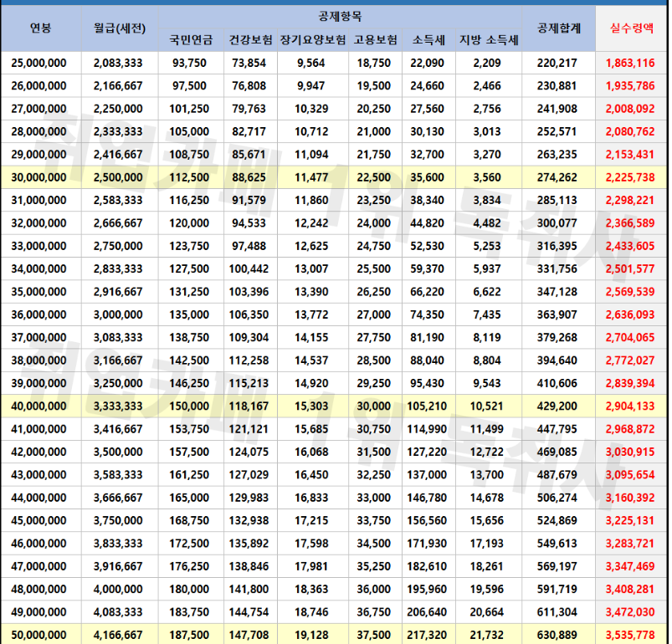
Task: Click health insurance value 121,121
Action: click(249, 430)
